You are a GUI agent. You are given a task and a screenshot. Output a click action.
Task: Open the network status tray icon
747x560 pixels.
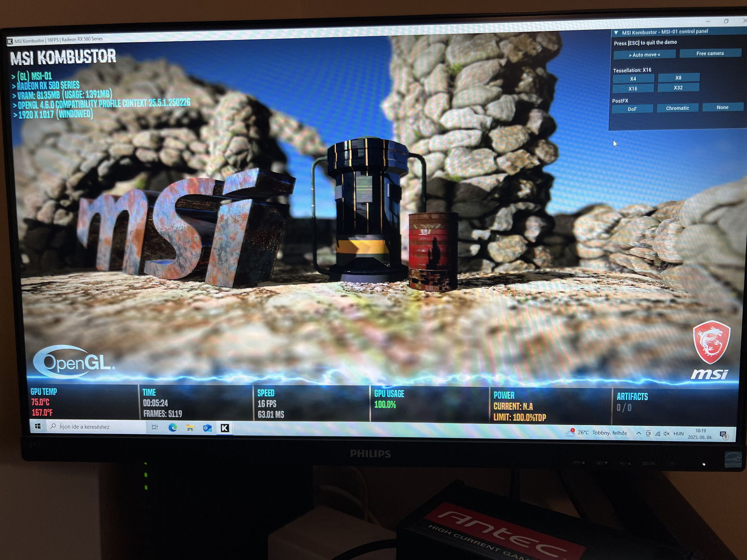658,434
